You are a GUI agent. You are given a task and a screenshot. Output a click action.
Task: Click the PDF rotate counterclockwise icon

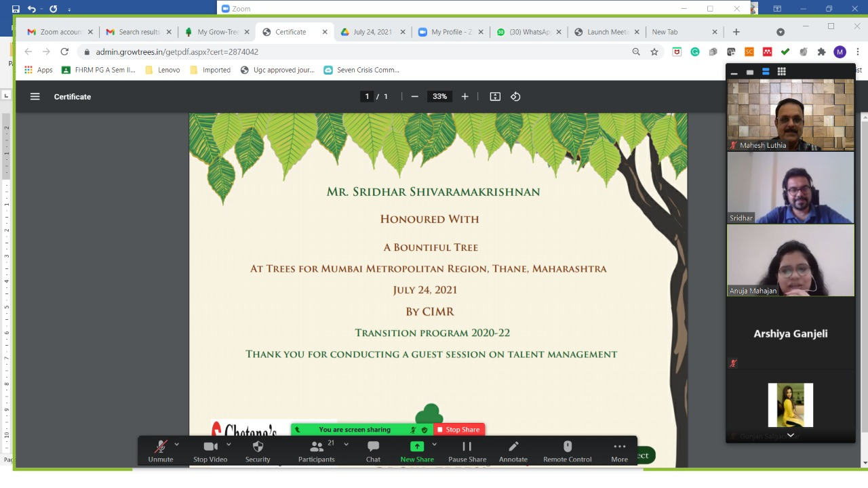[x=515, y=97]
